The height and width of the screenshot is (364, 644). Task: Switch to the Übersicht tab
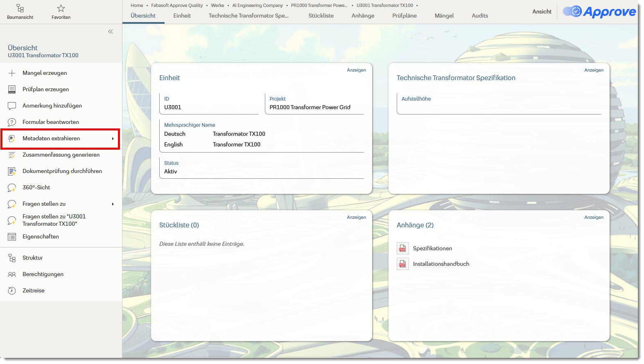point(143,16)
